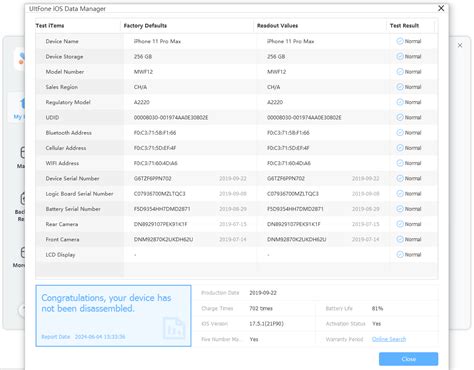Open the Online Search warranty link
The width and height of the screenshot is (474, 370).
coord(389,339)
